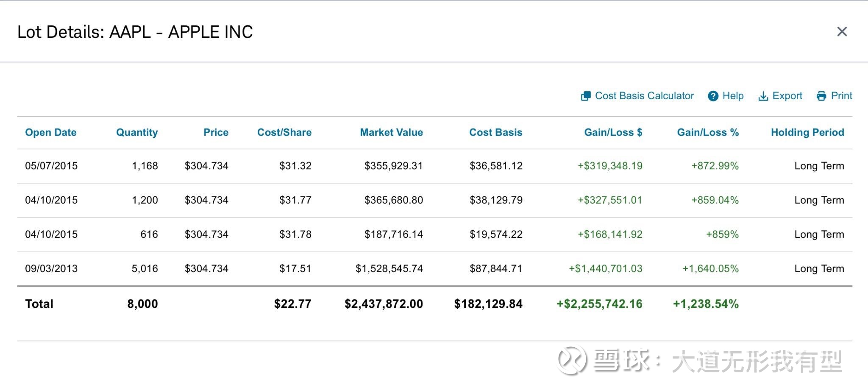Sort by Cost/Share column header
Image resolution: width=868 pixels, height=388 pixels.
tap(284, 132)
